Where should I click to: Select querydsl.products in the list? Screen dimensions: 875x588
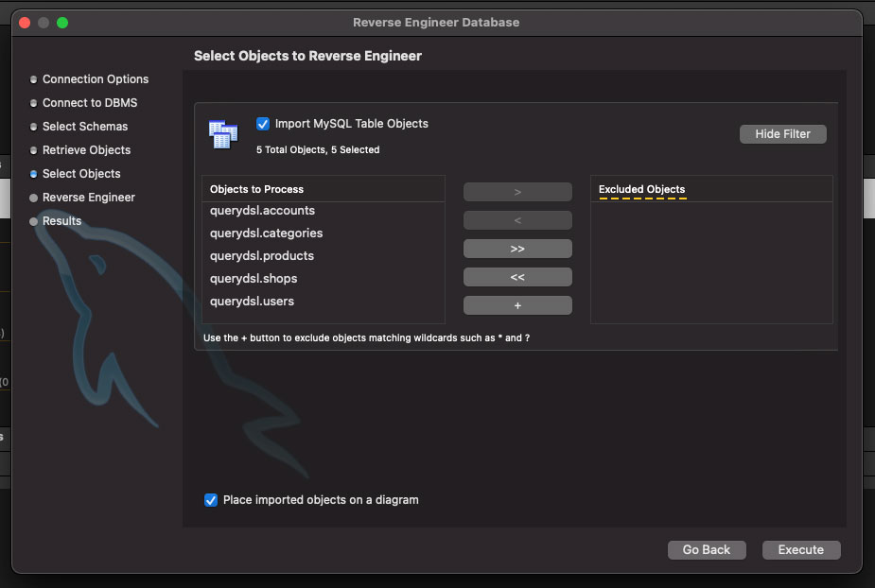(324, 255)
